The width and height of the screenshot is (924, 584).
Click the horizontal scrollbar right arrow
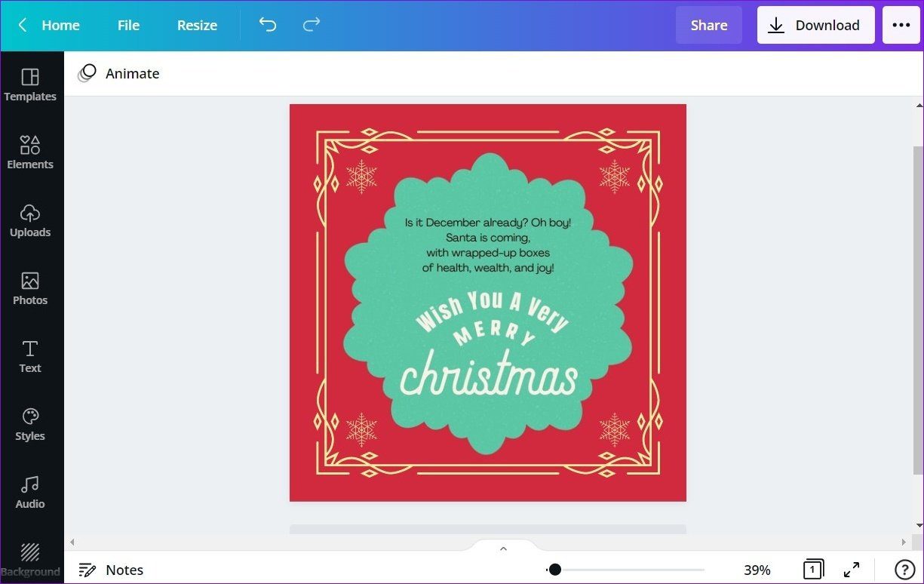[x=904, y=542]
